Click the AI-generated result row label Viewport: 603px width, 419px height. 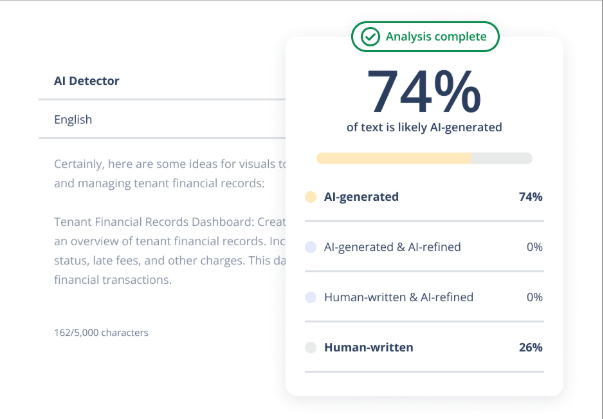361,197
